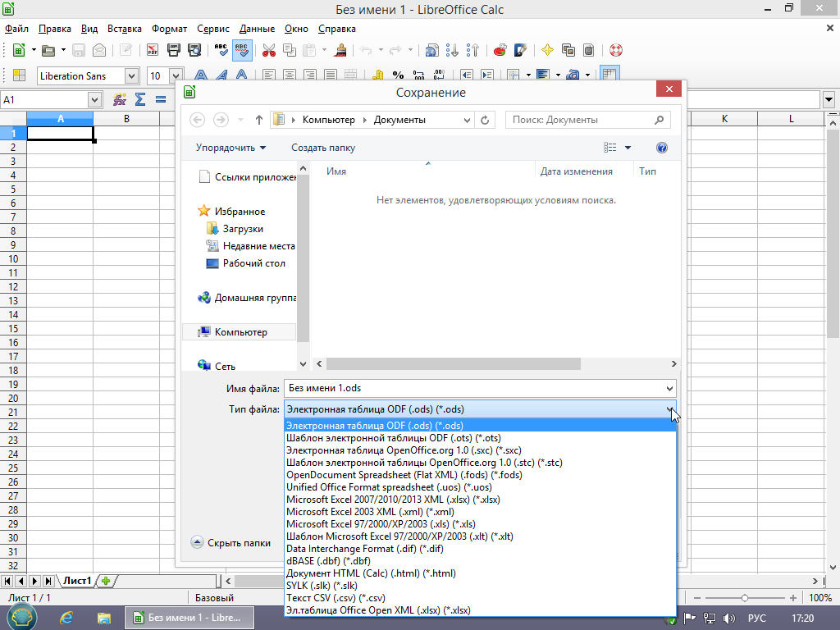Open the Данные menu
Viewport: 840px width, 630px height.
[x=257, y=29]
